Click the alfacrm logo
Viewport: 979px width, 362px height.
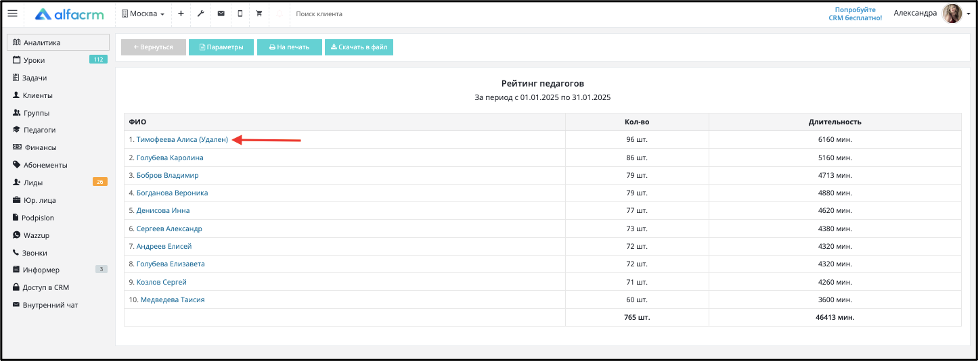(69, 14)
